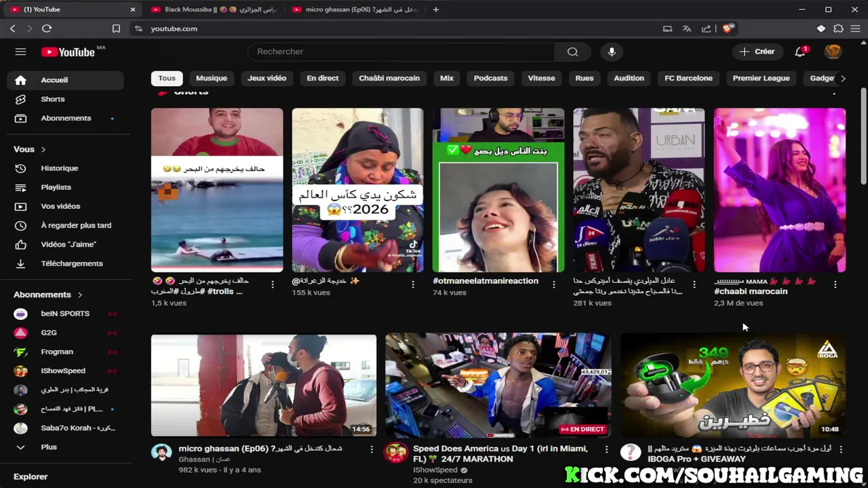Image resolution: width=868 pixels, height=488 pixels.
Task: Open Speed Does America video title
Action: (500, 453)
